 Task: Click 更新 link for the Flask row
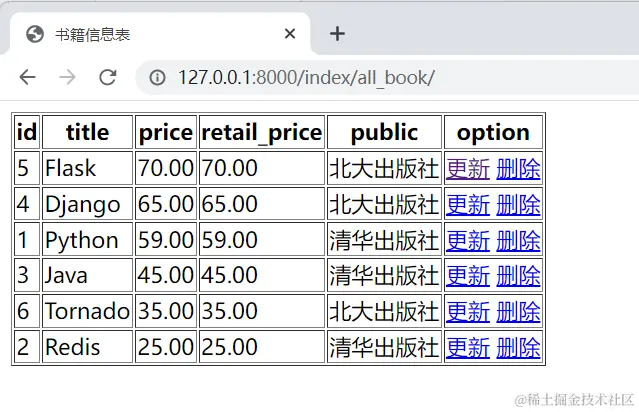tap(468, 169)
